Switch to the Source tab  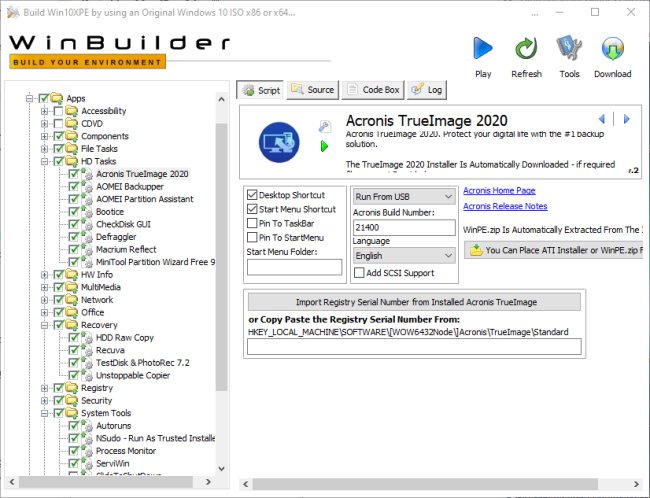pos(313,90)
